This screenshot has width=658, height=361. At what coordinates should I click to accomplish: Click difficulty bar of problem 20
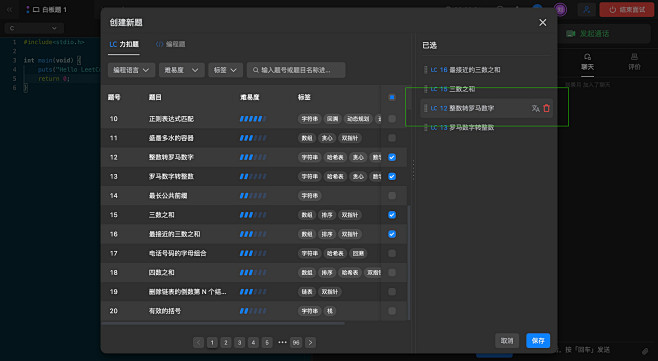[x=253, y=311]
